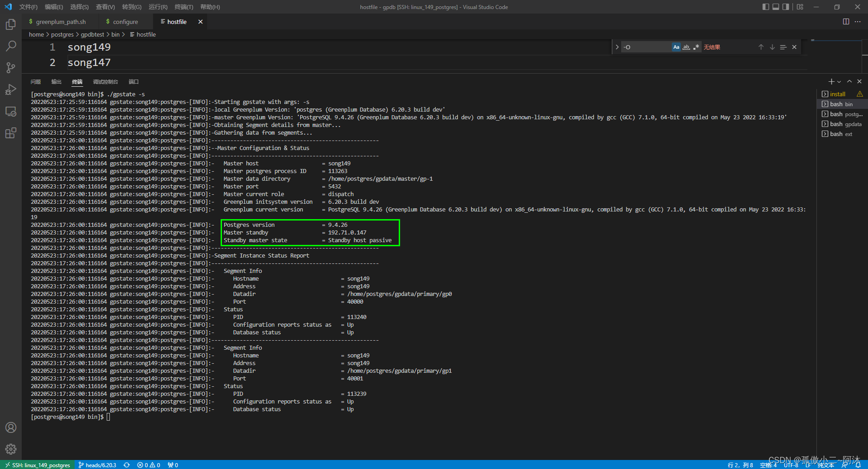This screenshot has width=868, height=469.
Task: Open the Extensions view
Action: (11, 133)
